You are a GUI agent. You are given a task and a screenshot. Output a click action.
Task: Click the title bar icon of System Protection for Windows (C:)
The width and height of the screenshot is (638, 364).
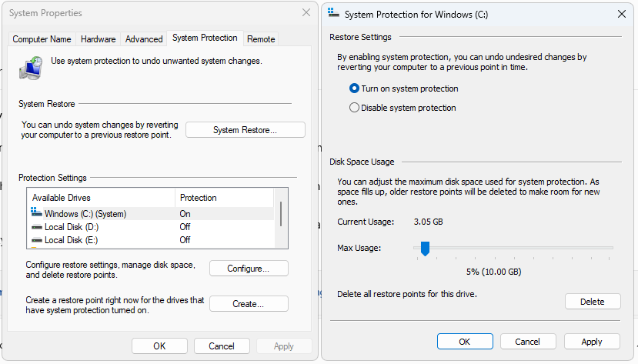(334, 13)
